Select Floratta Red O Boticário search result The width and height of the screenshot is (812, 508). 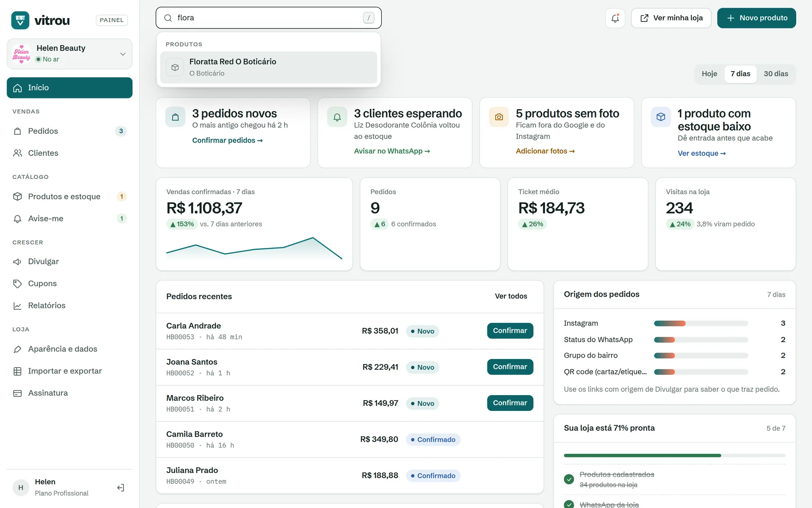[x=268, y=67]
